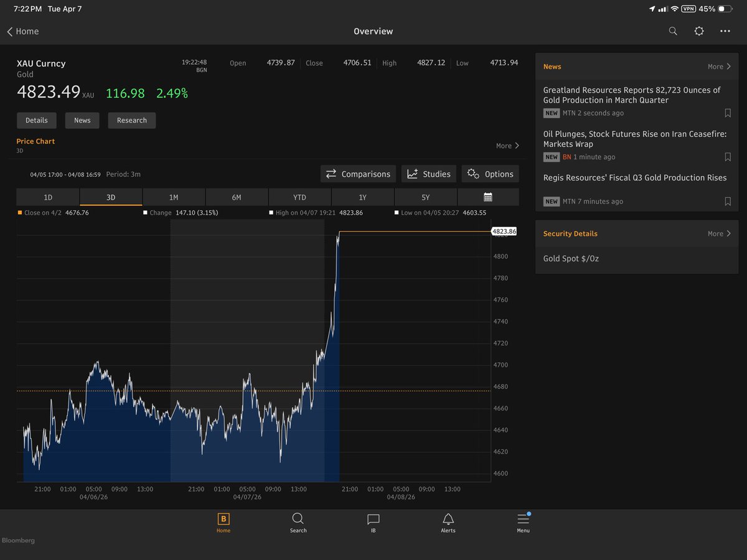Expand the News panel via More
The height and width of the screenshot is (560, 747).
tap(719, 67)
